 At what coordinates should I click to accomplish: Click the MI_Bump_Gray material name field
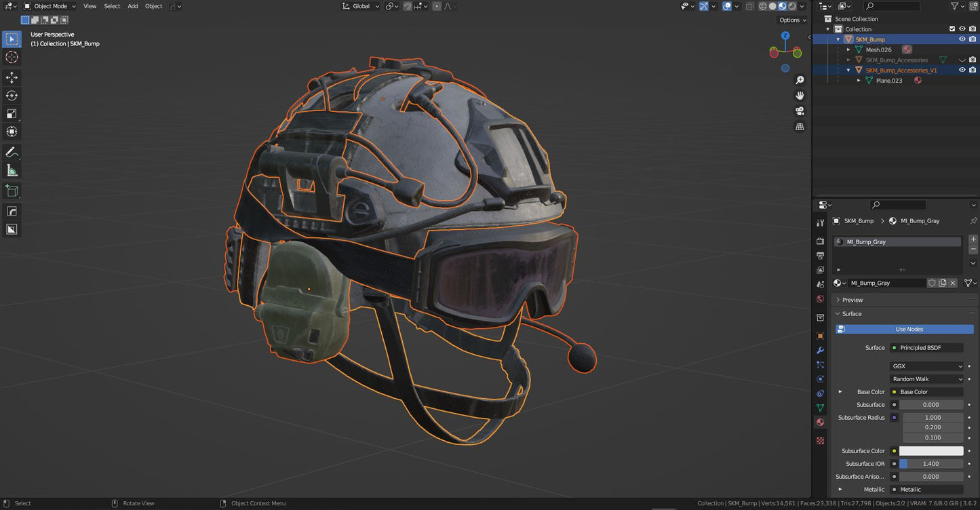pos(884,283)
